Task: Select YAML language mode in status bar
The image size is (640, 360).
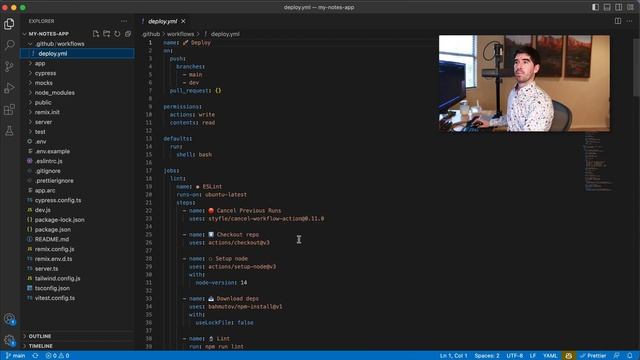Action: [550, 356]
